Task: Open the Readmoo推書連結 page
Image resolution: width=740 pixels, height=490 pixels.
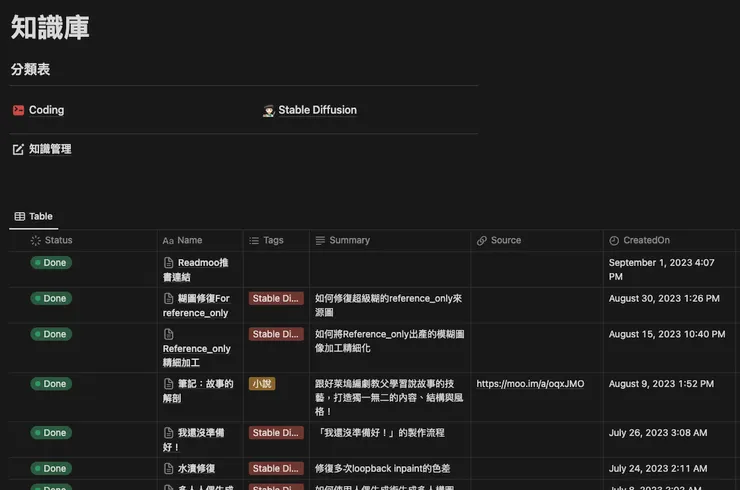Action: 196,270
